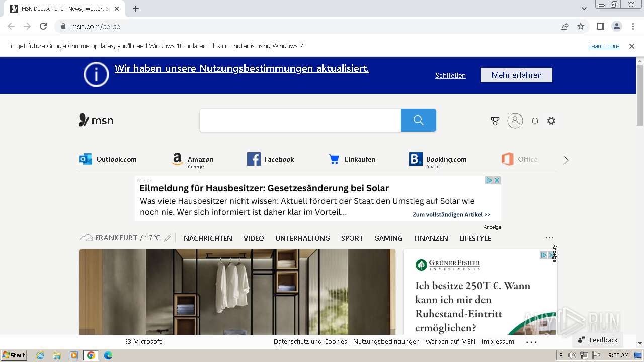Open Werben auf MSN footer link
644x362 pixels.
(x=450, y=341)
